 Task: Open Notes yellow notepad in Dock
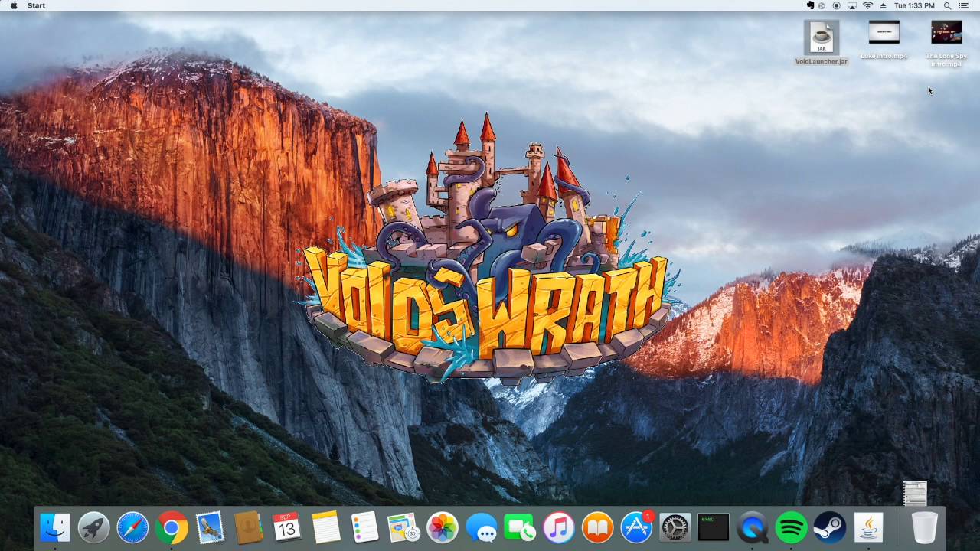(x=326, y=528)
